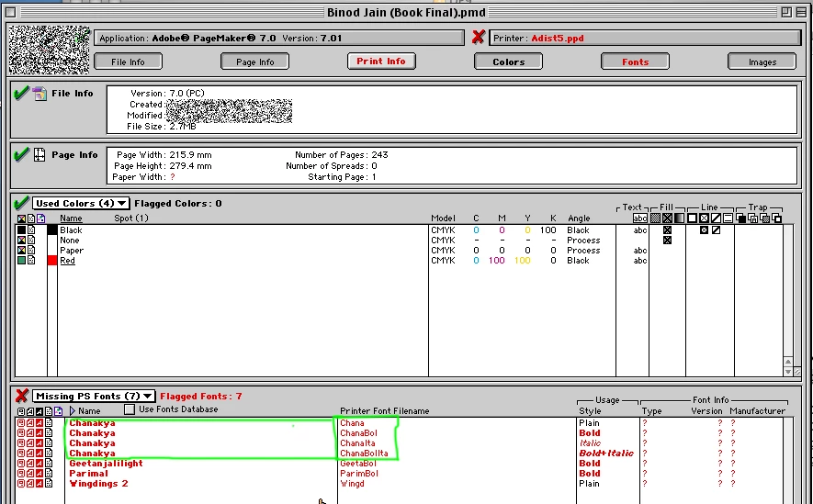Viewport: 813px width, 504px height.
Task: Click the green spot icon in Red row
Action: click(x=21, y=261)
